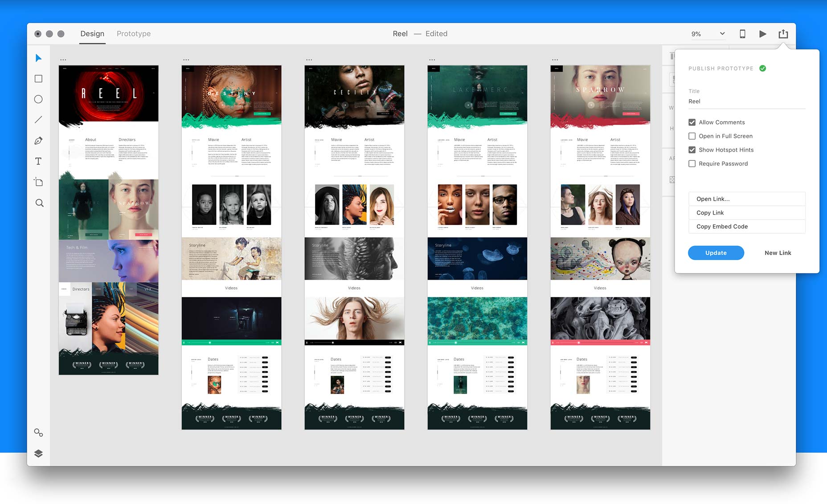
Task: Start the prototype preview with the play icon
Action: [762, 33]
